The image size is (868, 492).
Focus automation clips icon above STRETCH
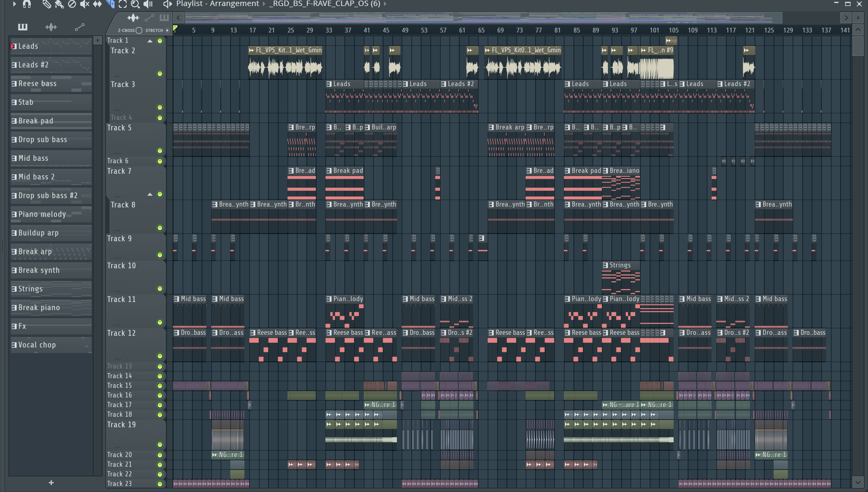pos(149,17)
